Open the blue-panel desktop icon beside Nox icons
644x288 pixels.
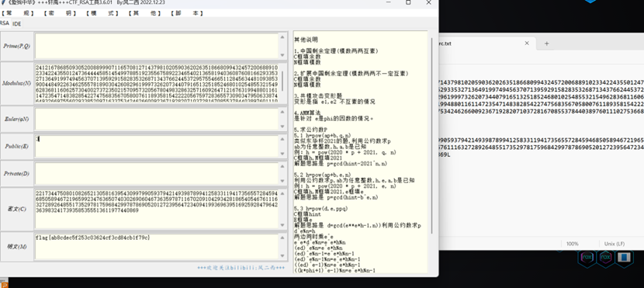(625, 257)
